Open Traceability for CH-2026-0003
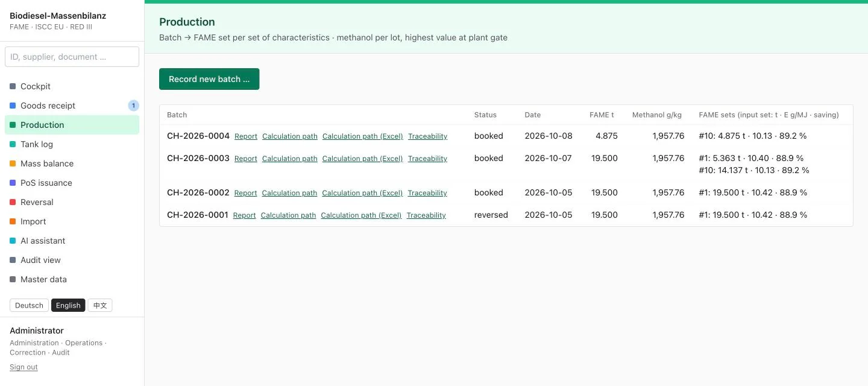Screen dimensions: 868x386 [x=427, y=159]
